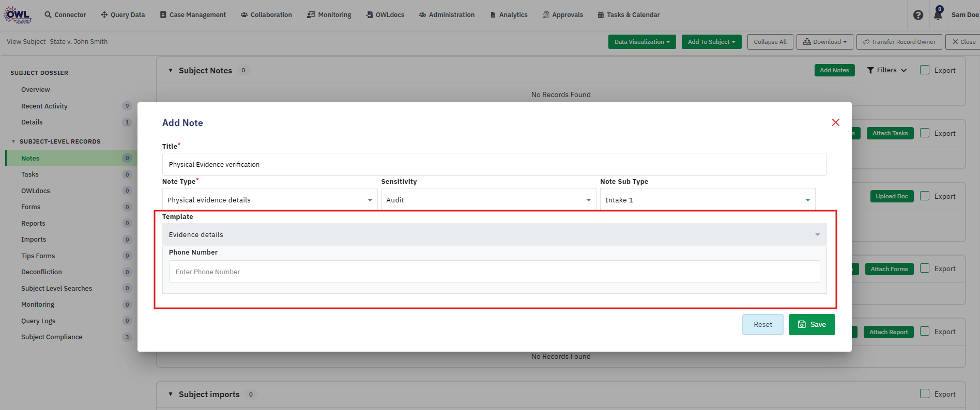Screen dimensions: 980x410
Task: Open the Collaboration menu
Action: click(266, 14)
